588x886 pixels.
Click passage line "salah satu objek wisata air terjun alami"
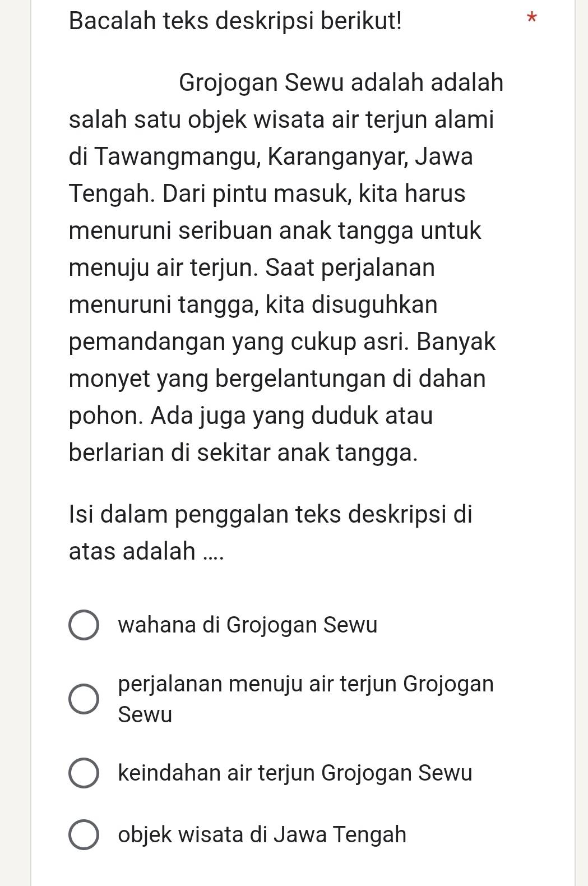[282, 120]
